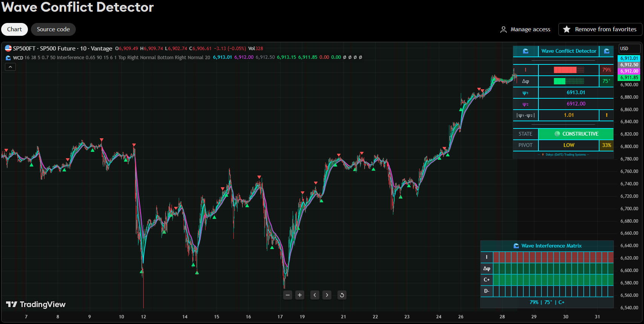Image resolution: width=644 pixels, height=324 pixels.
Task: Click the 6,913.01 cyan price label
Action: [629, 58]
